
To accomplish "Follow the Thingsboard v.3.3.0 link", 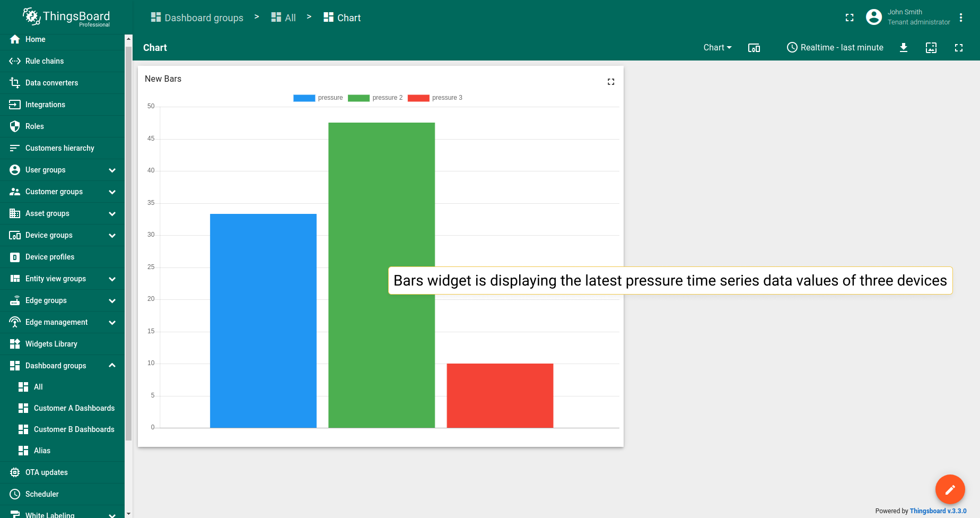I will [x=938, y=511].
